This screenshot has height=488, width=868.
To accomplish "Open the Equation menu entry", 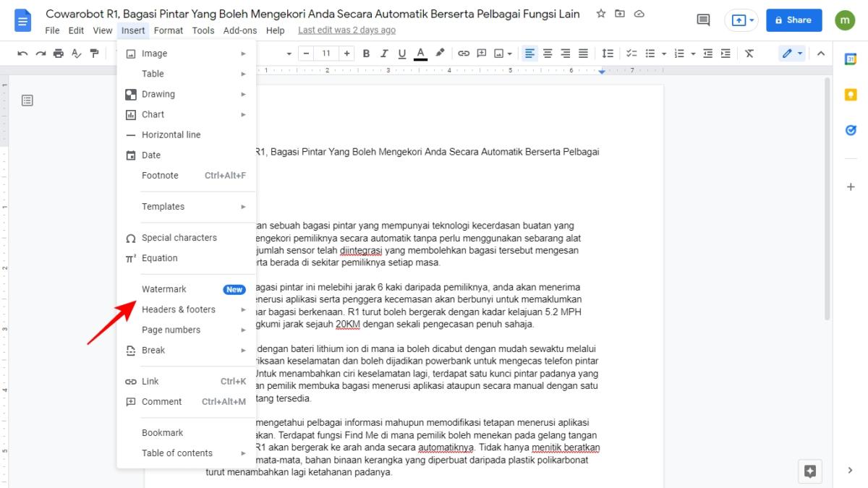I will tap(187, 258).
